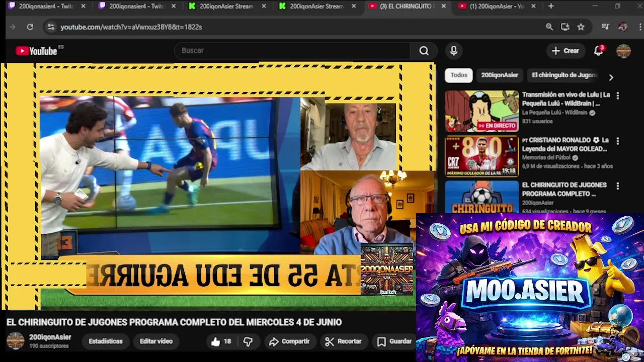Open options for El Chiringuito recommended video

617,186
